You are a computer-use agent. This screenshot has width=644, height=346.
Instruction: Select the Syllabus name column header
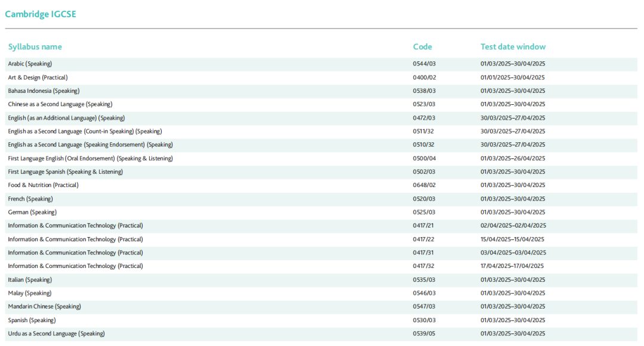[x=35, y=46]
